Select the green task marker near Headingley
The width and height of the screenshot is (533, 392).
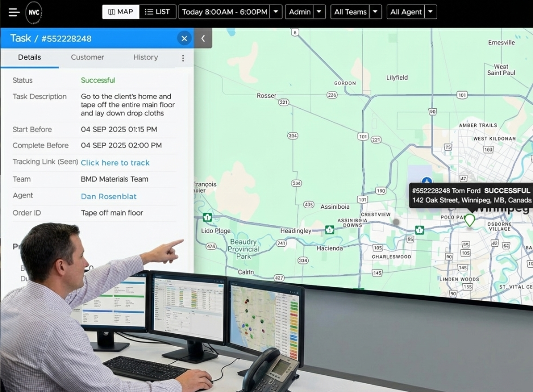[329, 229]
